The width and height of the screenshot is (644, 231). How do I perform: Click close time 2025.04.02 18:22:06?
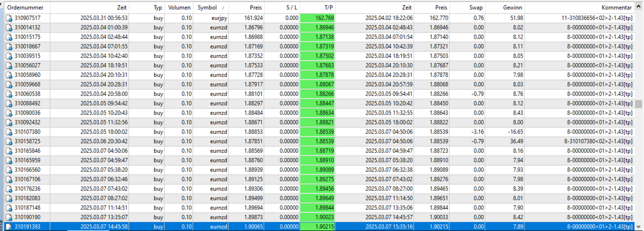(x=389, y=18)
